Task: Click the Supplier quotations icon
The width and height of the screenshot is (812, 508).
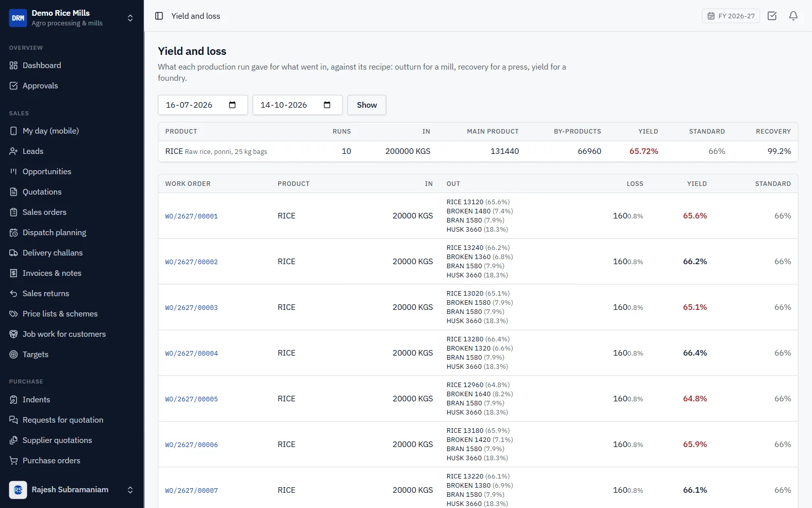Action: [14, 440]
